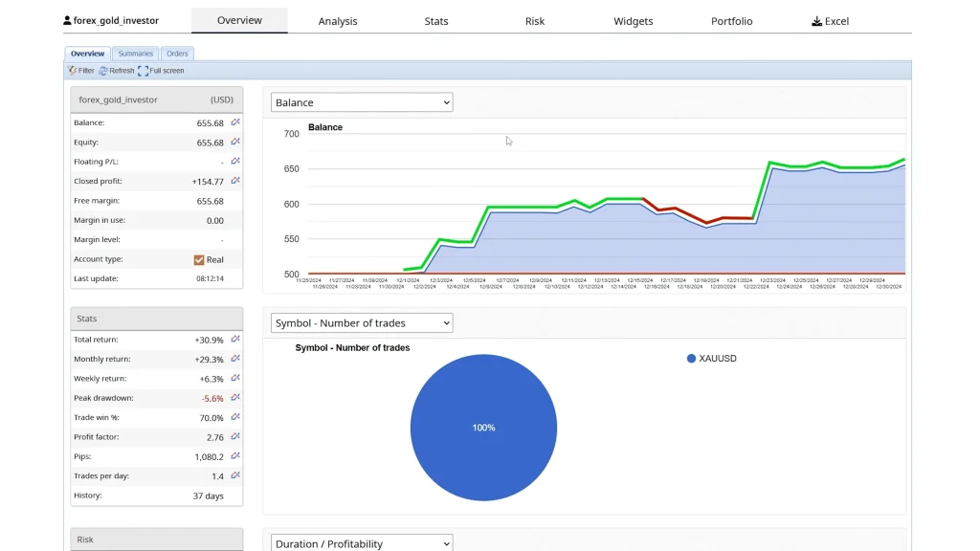Open the Orders sub-tab
The image size is (980, 551).
[x=177, y=54]
